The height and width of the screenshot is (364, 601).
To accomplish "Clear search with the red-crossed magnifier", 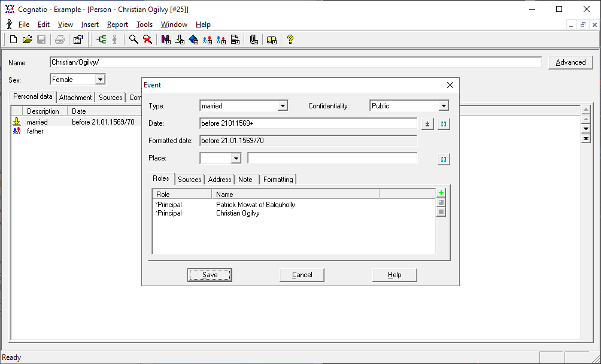I will tap(147, 40).
